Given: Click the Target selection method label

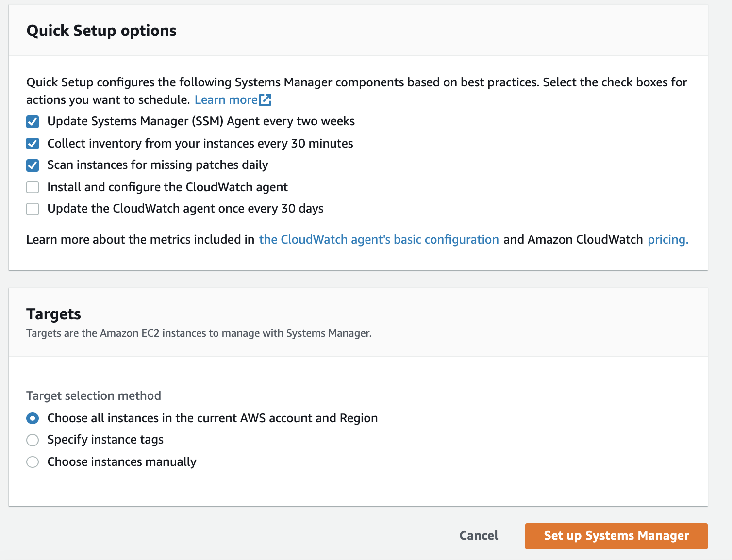Looking at the screenshot, I should pyautogui.click(x=93, y=395).
